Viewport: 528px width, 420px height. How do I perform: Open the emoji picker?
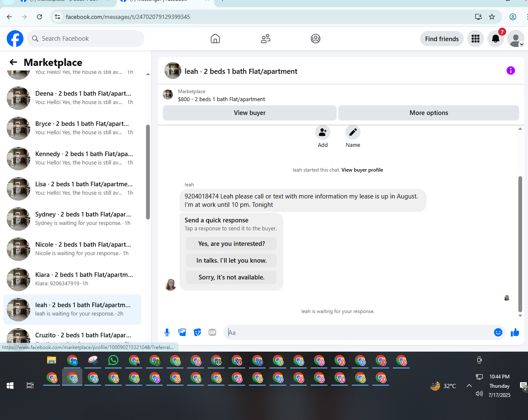point(498,332)
